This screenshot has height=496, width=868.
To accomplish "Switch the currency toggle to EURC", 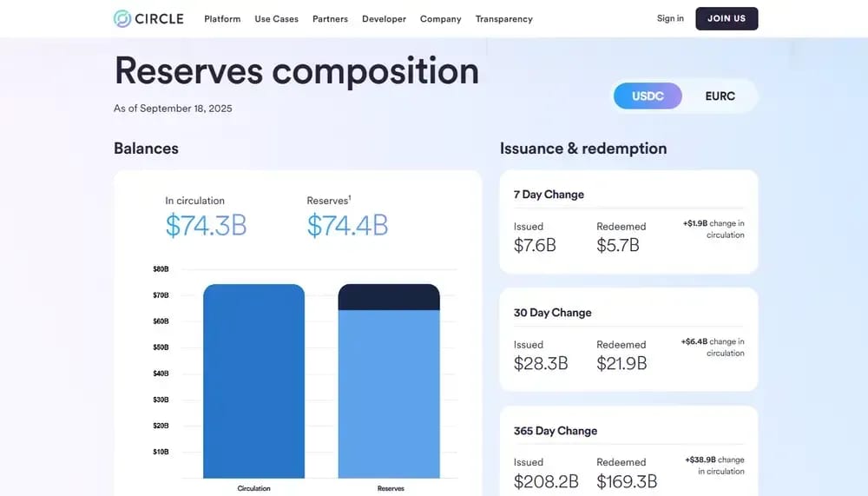I will coord(720,96).
